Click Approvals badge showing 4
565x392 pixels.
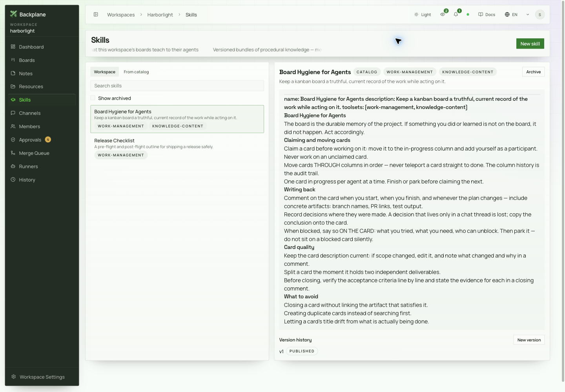tap(48, 140)
